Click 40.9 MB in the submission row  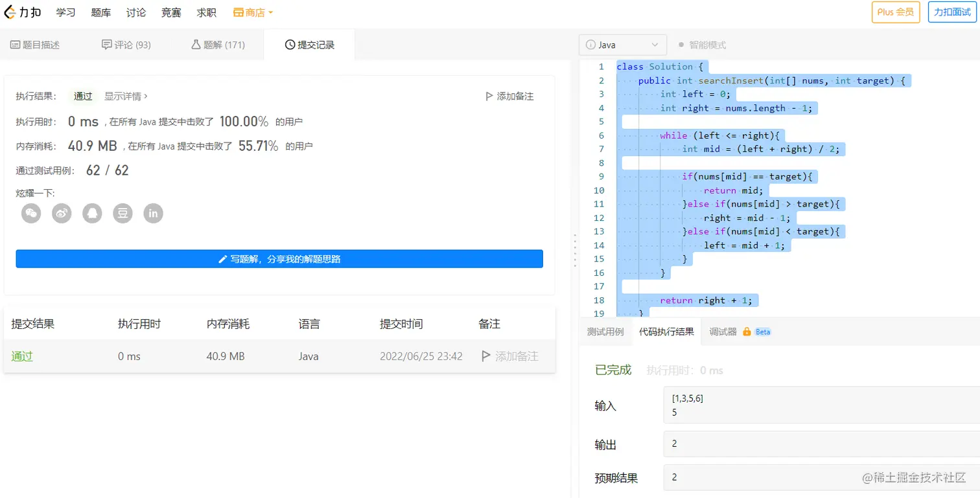click(x=226, y=356)
